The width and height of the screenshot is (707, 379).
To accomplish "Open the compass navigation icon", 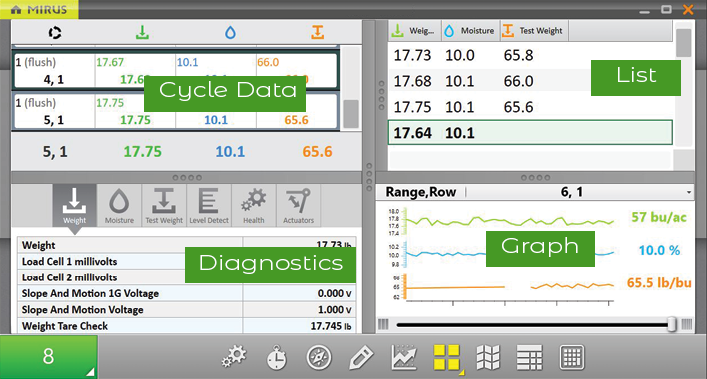I will 319,357.
